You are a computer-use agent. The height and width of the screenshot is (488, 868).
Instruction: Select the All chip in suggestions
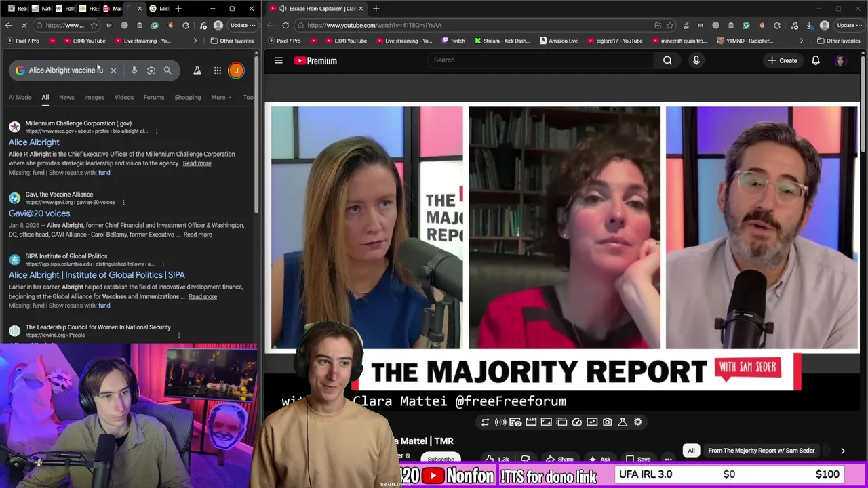tap(691, 451)
